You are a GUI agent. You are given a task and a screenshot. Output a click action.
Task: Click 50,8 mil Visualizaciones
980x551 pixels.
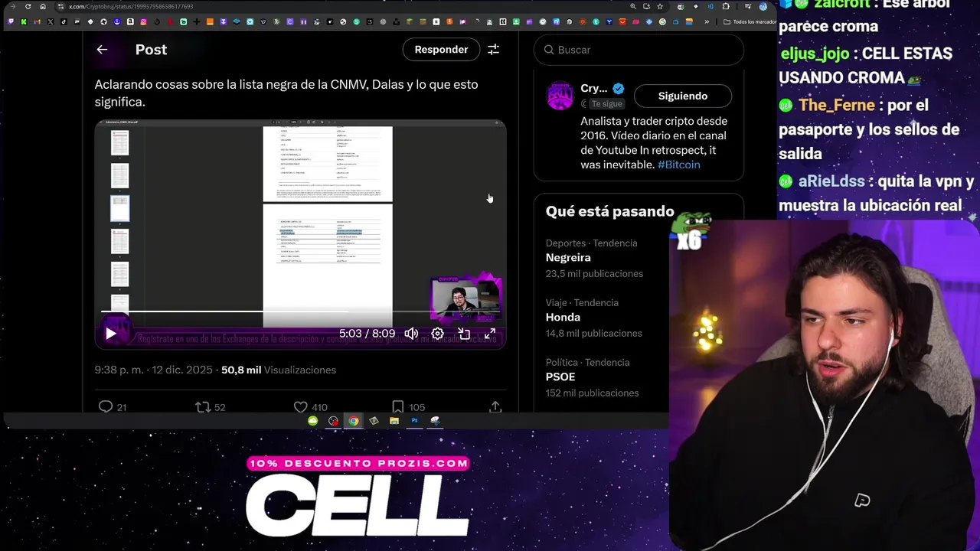coord(279,370)
